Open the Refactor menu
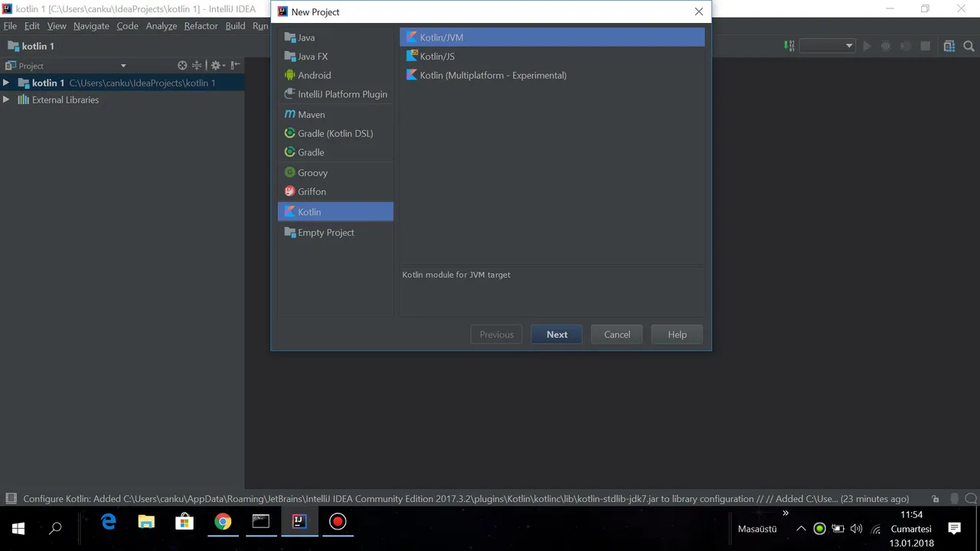This screenshot has width=980, height=551. click(x=201, y=26)
